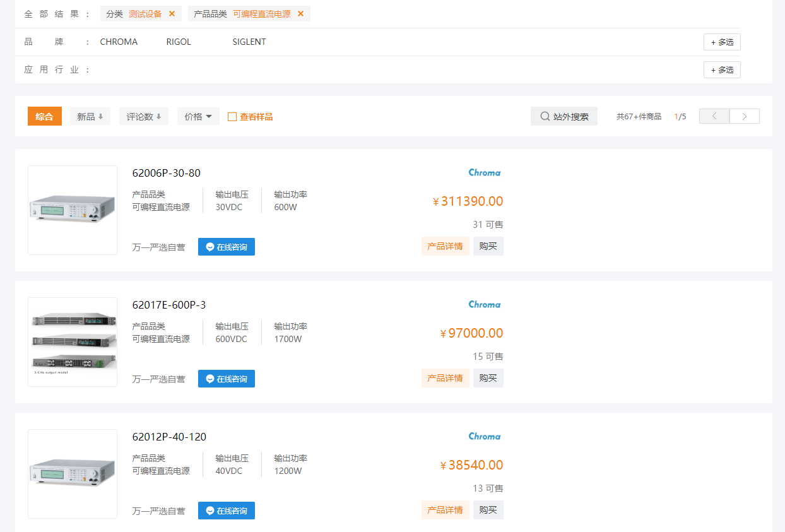Screen dimensions: 785x532
Task: Click 多选 button in the 应用行业 row
Action: (x=722, y=70)
